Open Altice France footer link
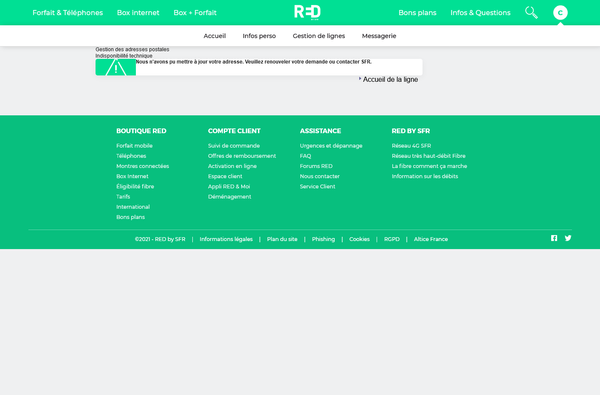 pos(431,239)
